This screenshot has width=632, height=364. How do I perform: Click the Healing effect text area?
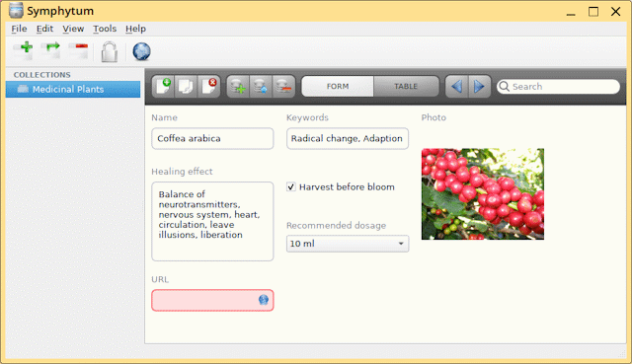click(212, 221)
